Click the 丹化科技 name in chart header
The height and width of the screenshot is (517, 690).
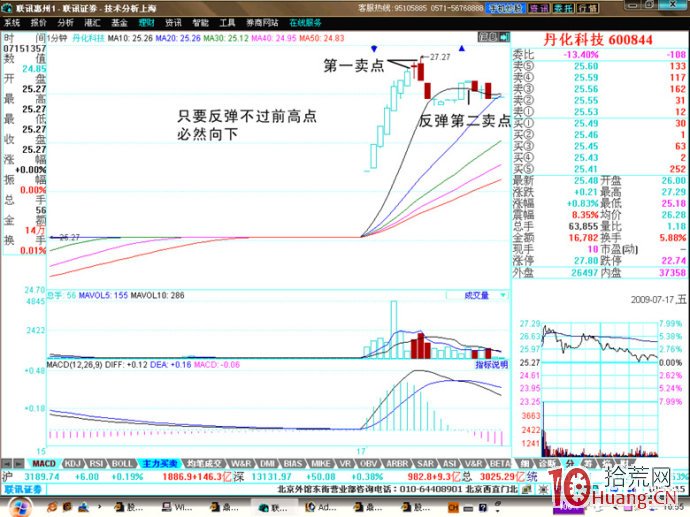pyautogui.click(x=88, y=38)
